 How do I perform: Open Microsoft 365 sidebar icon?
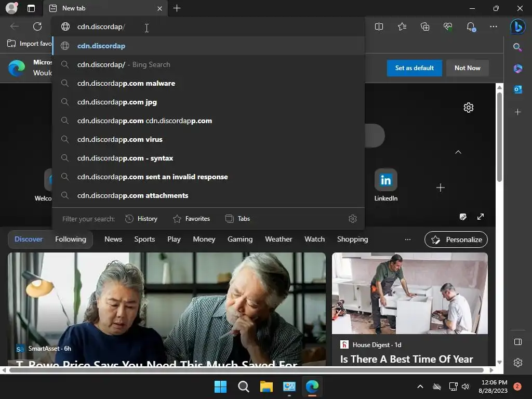[518, 68]
